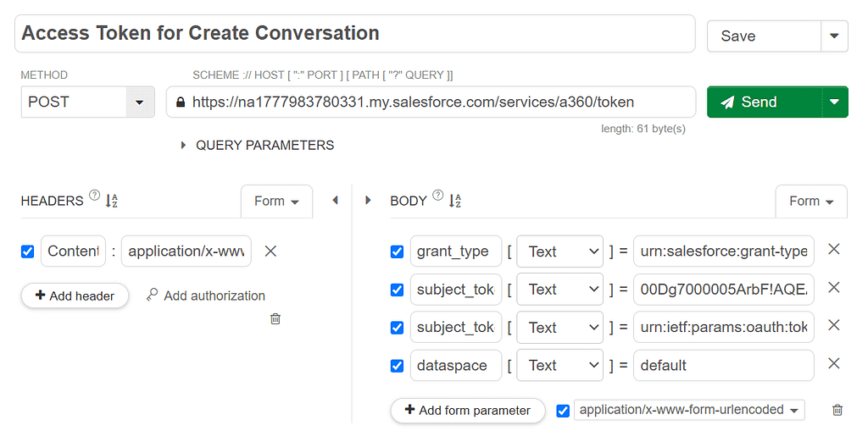Edit the Content-Type header name field
Viewport: 868px width, 442px height.
click(x=73, y=251)
